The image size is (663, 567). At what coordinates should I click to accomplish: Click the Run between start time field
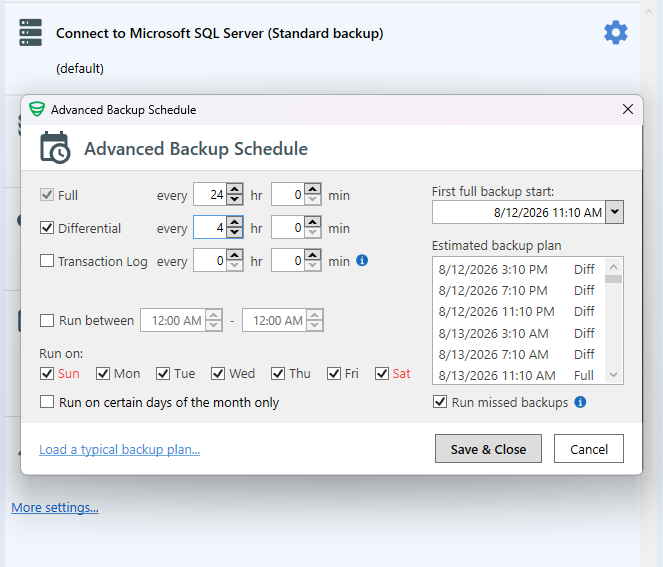173,320
